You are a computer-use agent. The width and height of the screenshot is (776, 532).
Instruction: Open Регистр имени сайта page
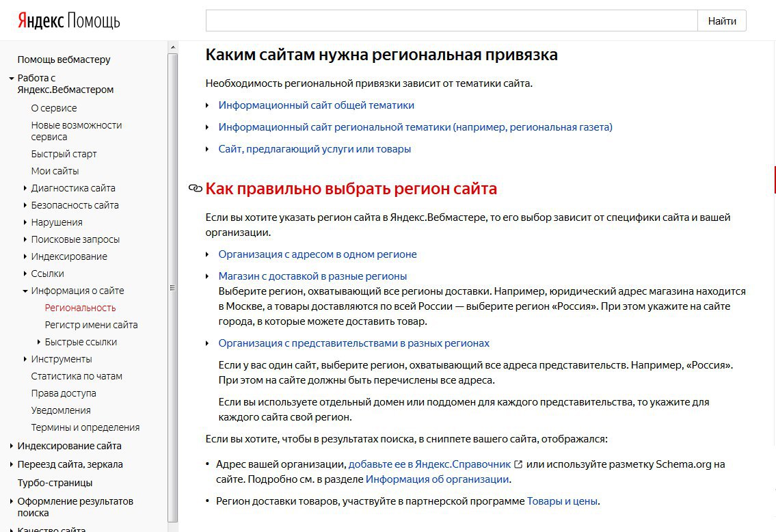(x=91, y=325)
